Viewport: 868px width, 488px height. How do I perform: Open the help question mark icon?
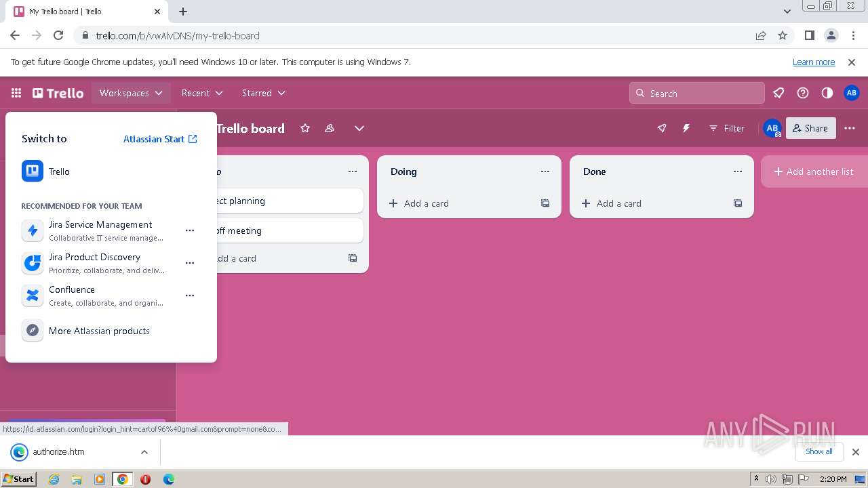coord(803,93)
